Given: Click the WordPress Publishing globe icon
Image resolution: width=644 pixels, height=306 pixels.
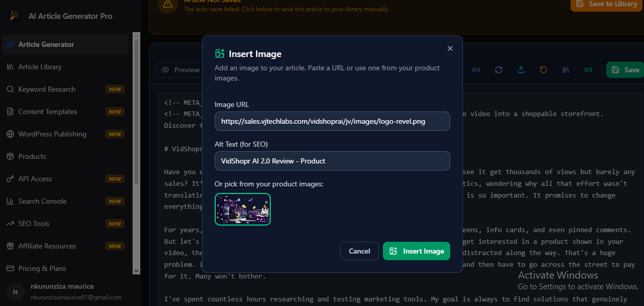Looking at the screenshot, I should click(10, 134).
